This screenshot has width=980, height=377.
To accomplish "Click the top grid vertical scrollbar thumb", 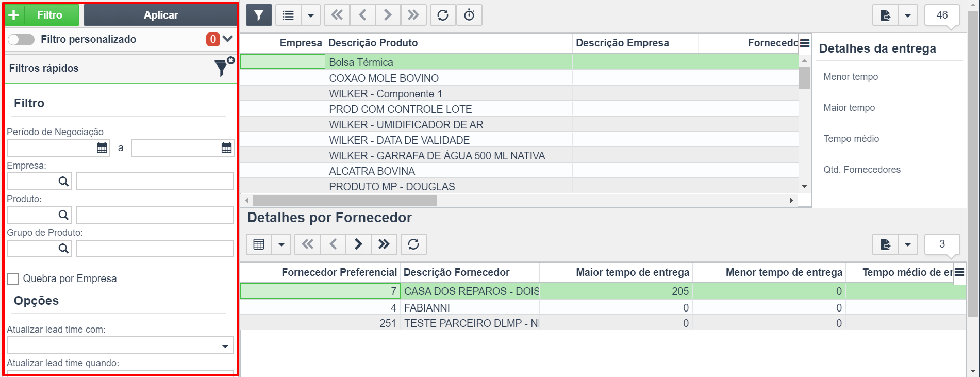I will [x=804, y=77].
